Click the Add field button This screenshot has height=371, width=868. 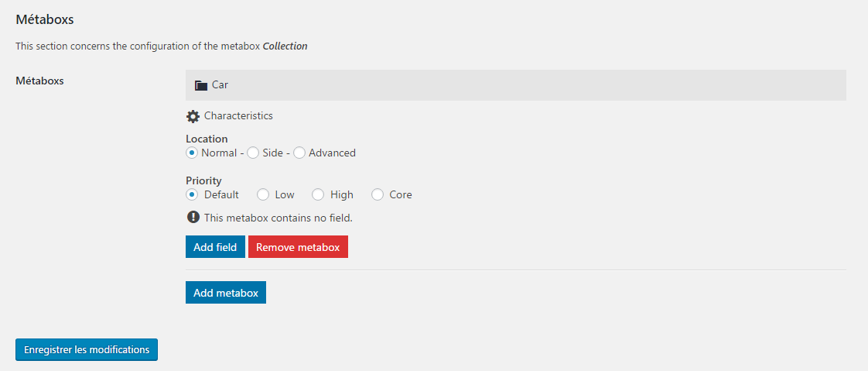click(215, 247)
